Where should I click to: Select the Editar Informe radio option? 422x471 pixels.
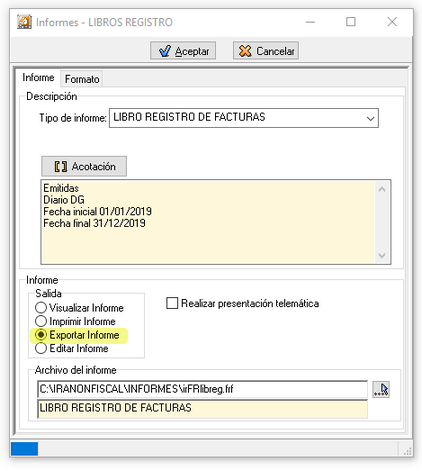coord(72,348)
